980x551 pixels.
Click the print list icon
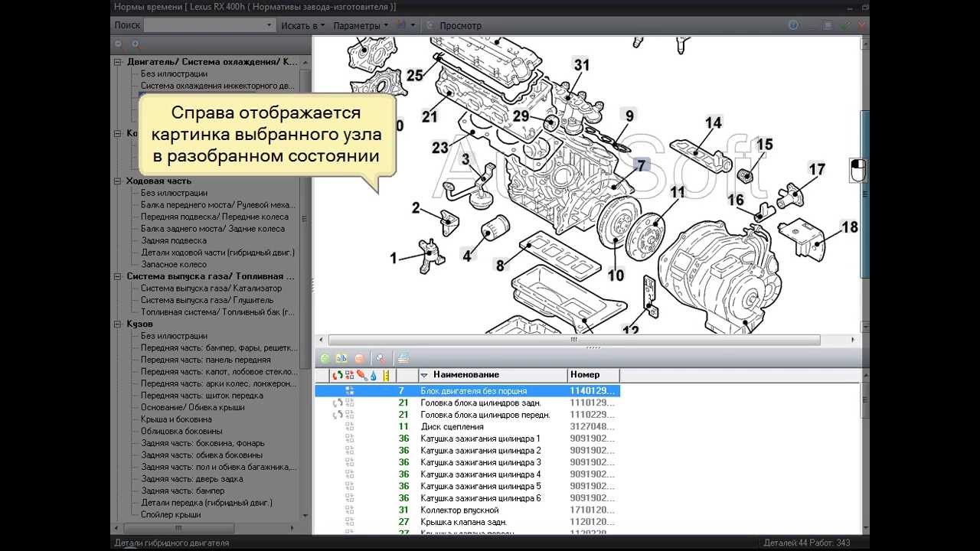[x=403, y=358]
